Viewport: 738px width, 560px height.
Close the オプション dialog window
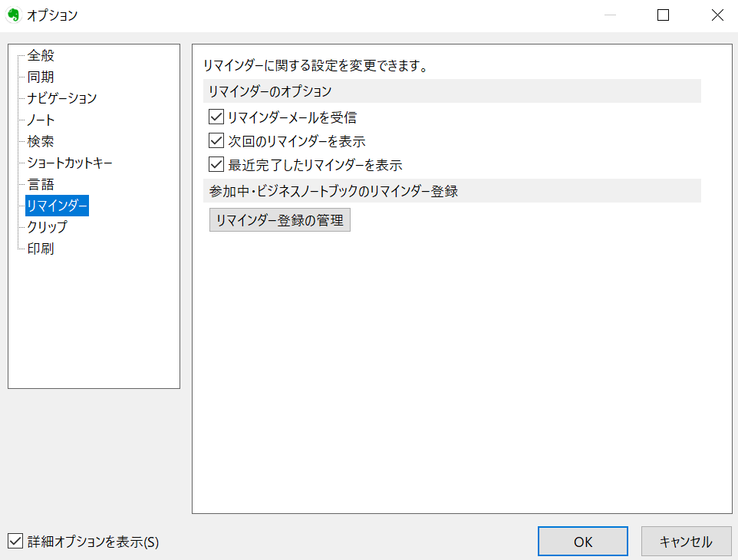tap(717, 15)
